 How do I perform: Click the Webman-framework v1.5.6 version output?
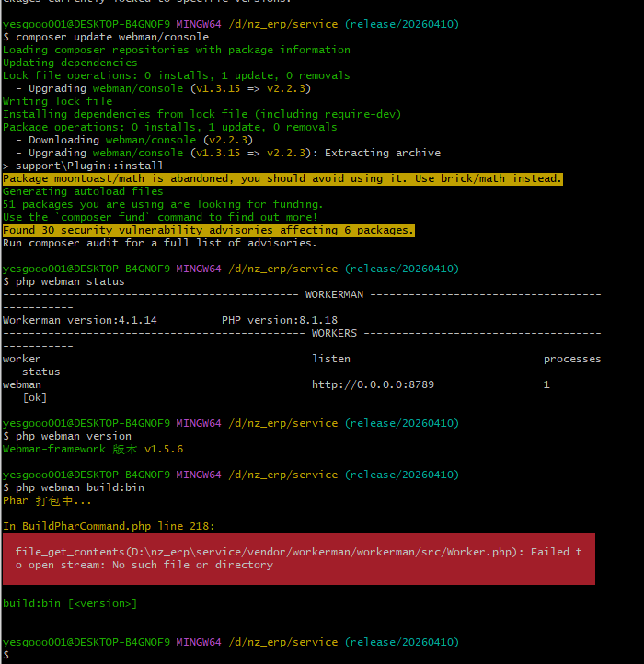[92, 449]
